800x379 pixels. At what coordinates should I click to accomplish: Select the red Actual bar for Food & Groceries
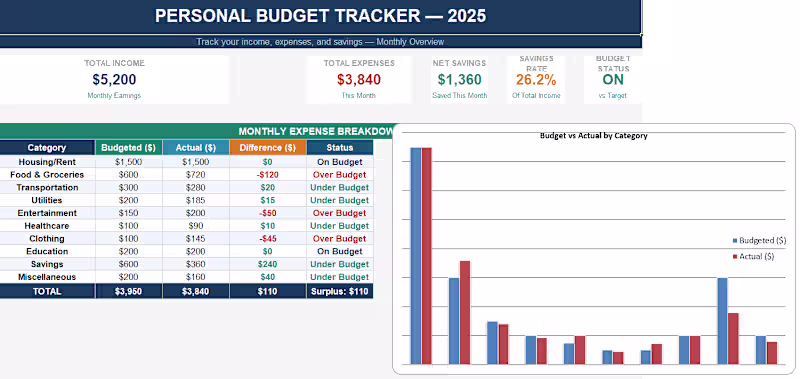(x=465, y=313)
